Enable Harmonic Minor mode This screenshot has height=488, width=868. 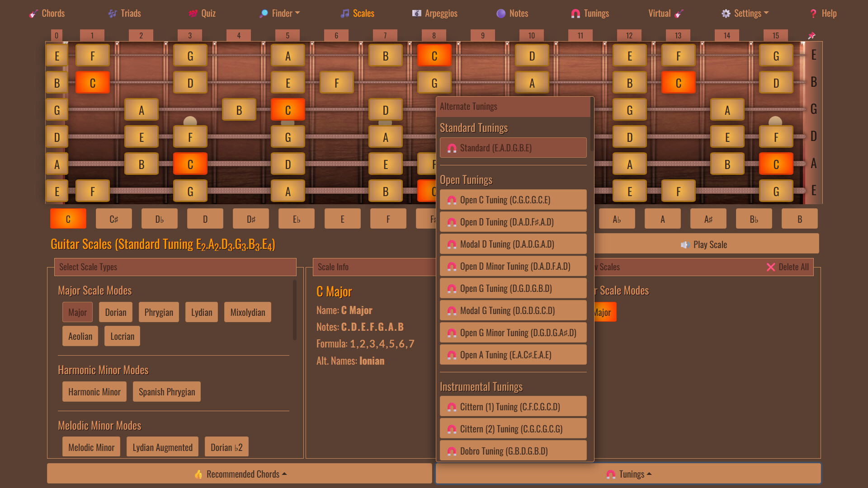coord(94,391)
